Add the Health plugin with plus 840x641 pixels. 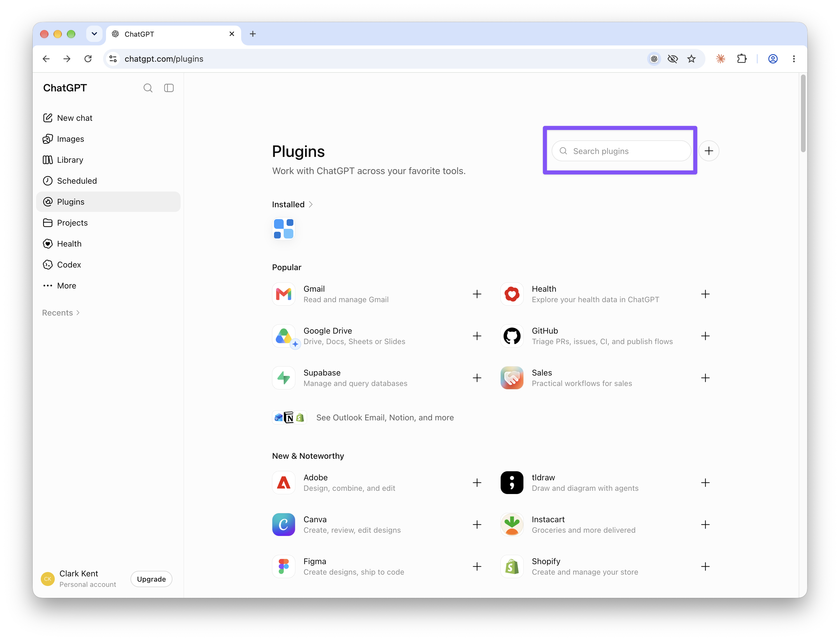tap(705, 294)
